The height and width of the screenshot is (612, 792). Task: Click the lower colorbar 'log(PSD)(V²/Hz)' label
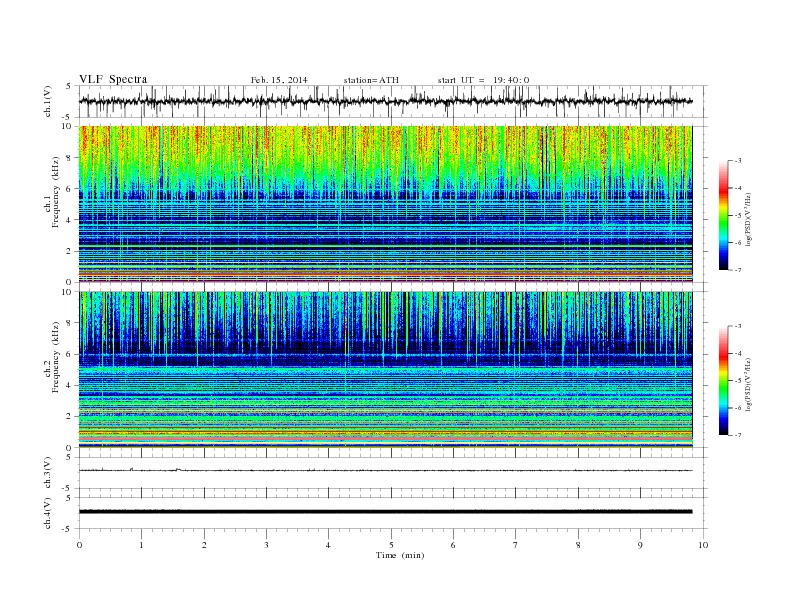[749, 384]
